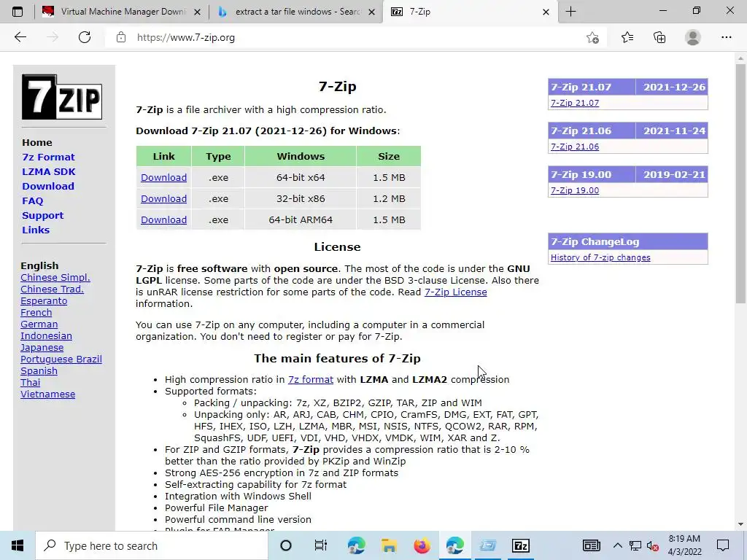The width and height of the screenshot is (747, 560).
Task: Go to Home in the sidebar
Action: pos(37,142)
